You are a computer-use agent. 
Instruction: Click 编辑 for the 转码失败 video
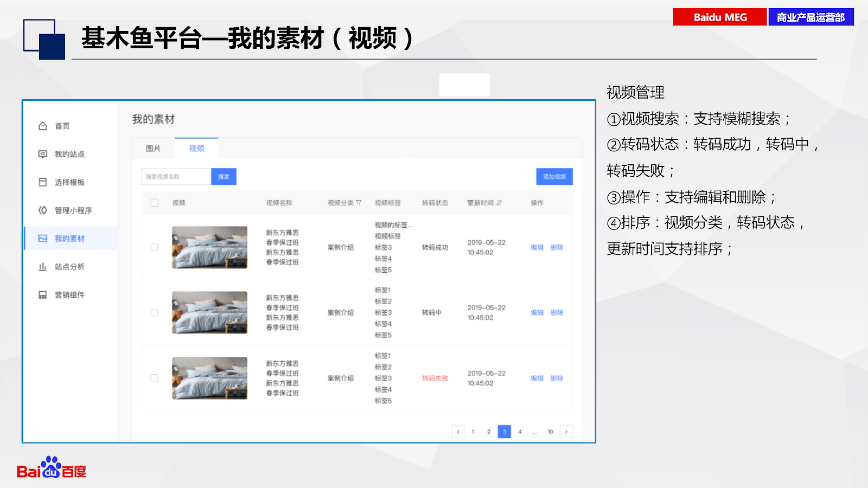point(537,378)
